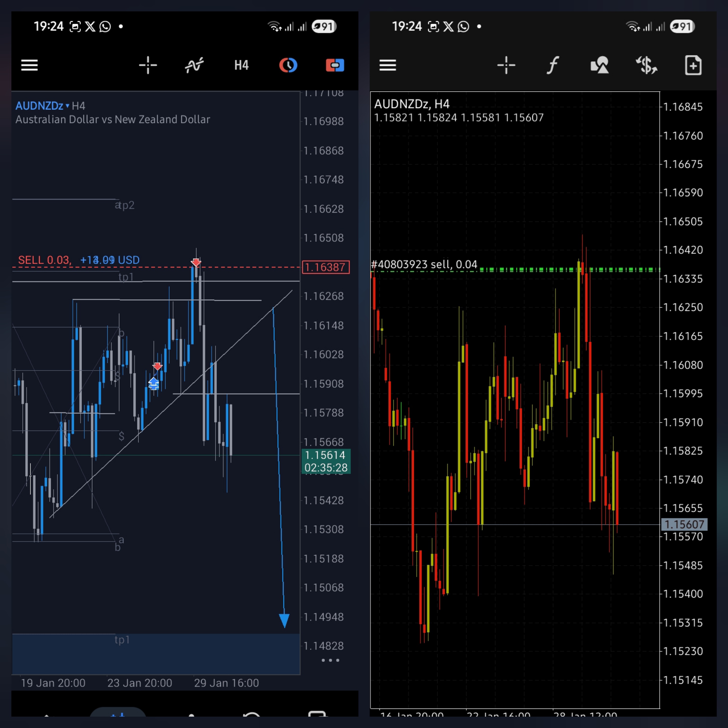Select the crosshair tool in right MT4 toolbar

(506, 65)
